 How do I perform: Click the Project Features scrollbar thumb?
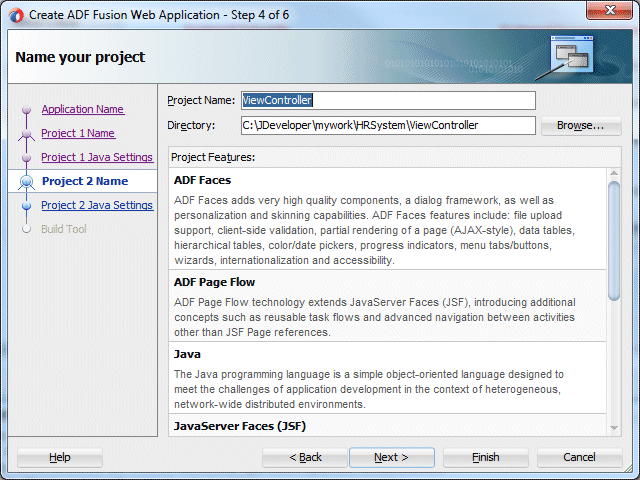[x=613, y=241]
